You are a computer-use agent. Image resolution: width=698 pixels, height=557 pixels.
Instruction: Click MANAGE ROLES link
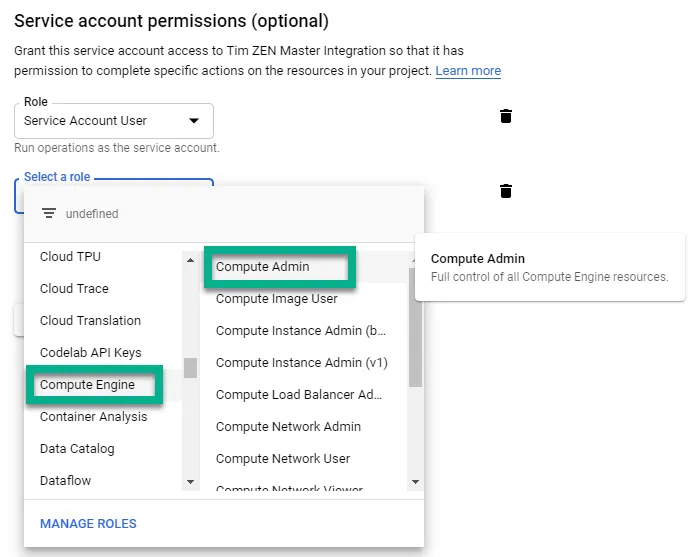(88, 524)
